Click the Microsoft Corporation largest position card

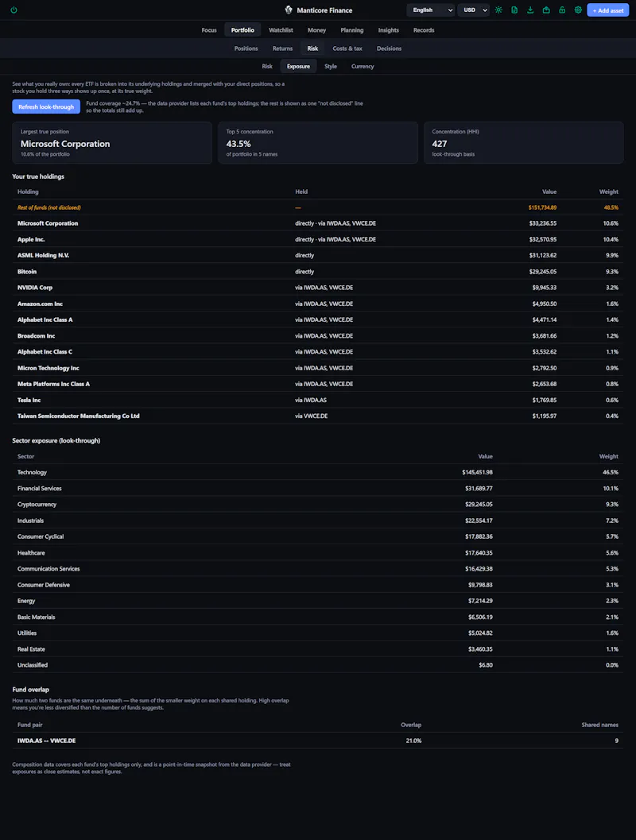(112, 142)
